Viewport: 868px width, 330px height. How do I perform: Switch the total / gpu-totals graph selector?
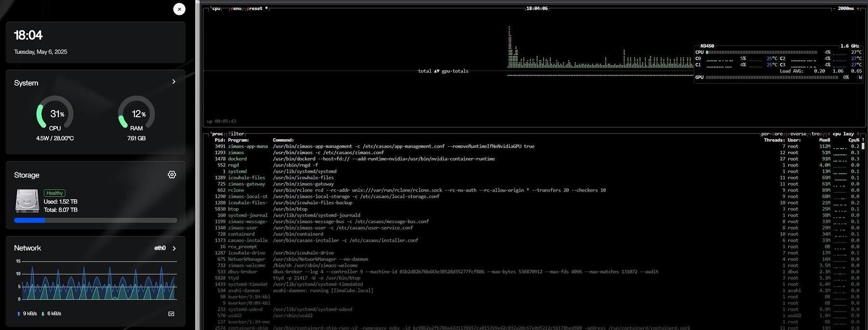[443, 71]
